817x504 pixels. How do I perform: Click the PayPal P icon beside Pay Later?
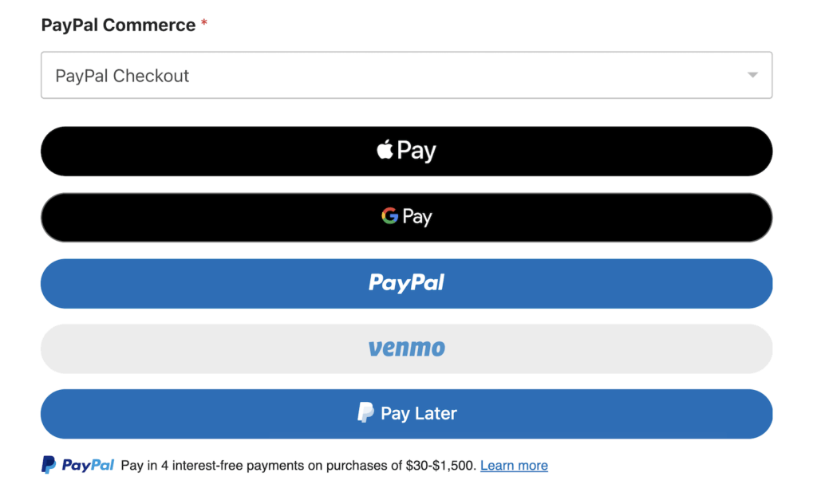coord(365,413)
